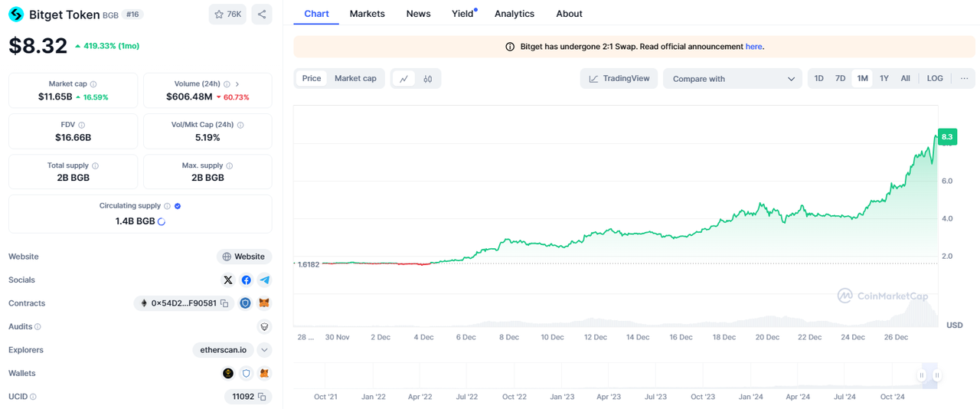Open the chart more options menu
This screenshot has height=409, width=980.
964,78
